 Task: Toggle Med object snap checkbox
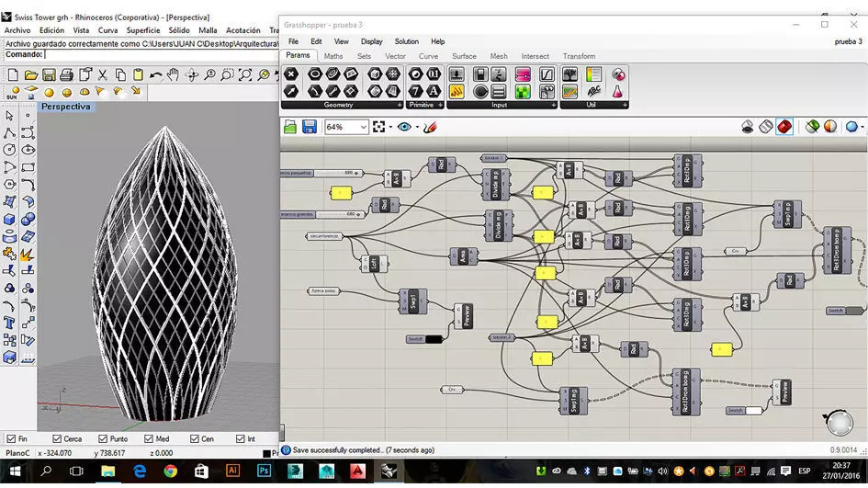(149, 438)
